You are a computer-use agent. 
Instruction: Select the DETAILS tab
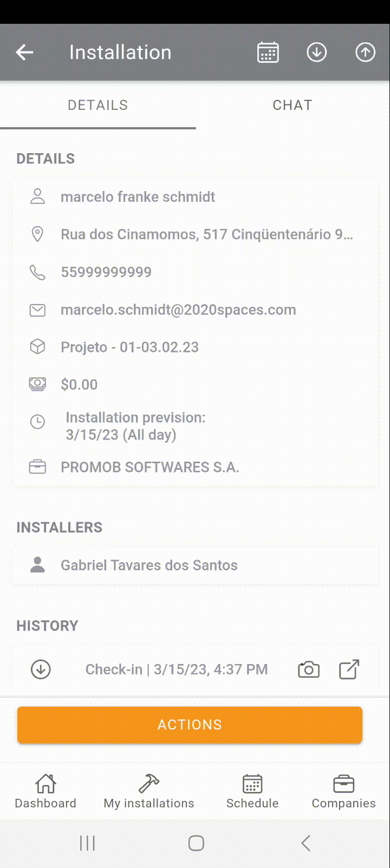click(x=97, y=105)
